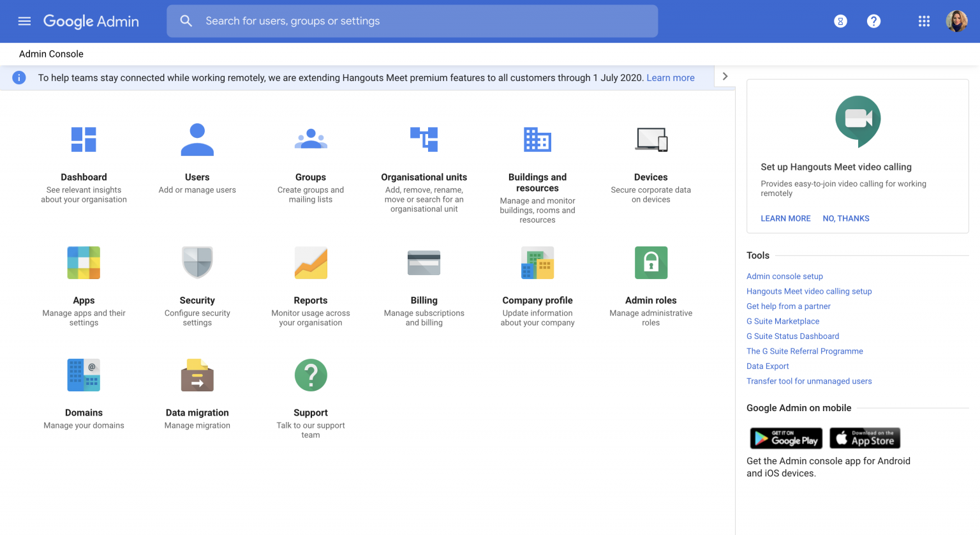This screenshot has height=535, width=980.
Task: Open the navigation menu
Action: tap(24, 21)
